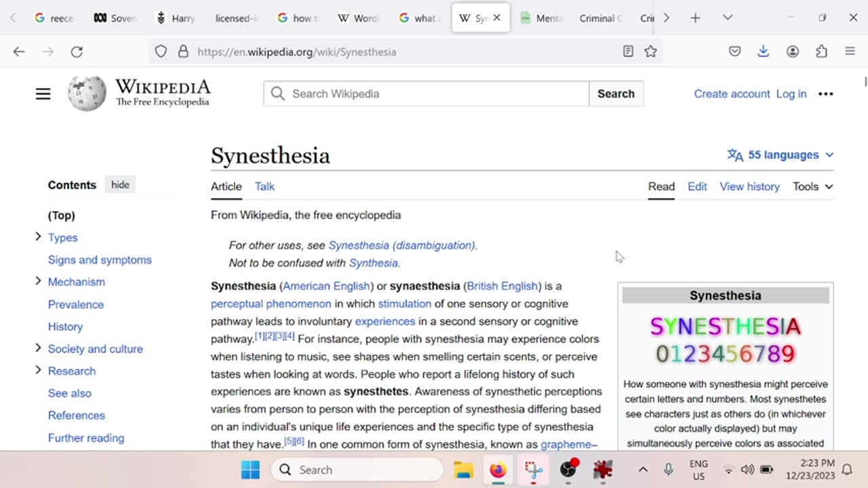Screen dimensions: 868x488
Task: Open View history tab
Action: click(x=749, y=186)
